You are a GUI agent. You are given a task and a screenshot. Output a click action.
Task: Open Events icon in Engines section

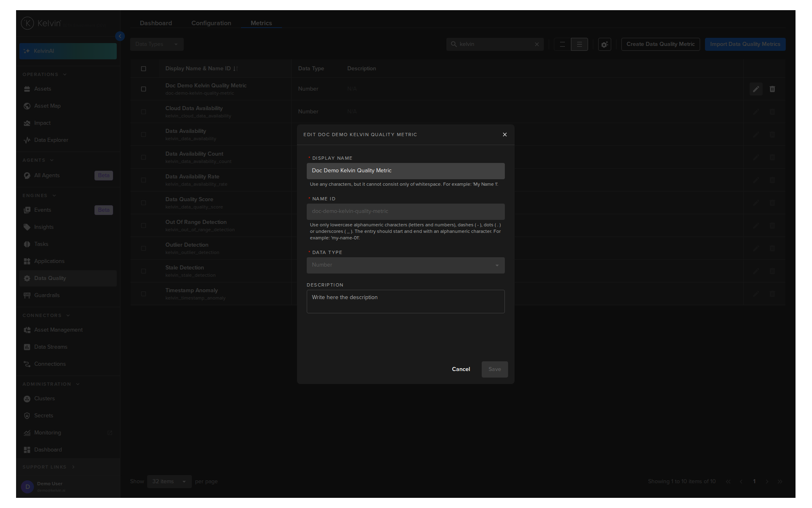(x=27, y=210)
